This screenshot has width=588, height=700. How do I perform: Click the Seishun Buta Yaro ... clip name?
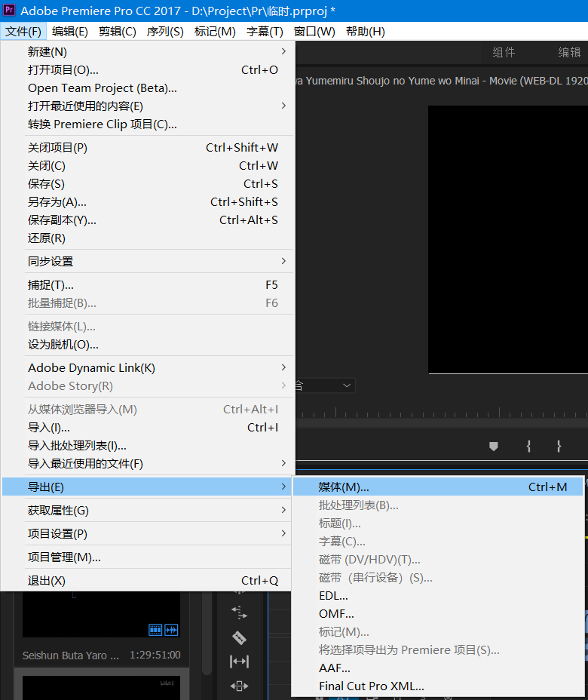71,655
